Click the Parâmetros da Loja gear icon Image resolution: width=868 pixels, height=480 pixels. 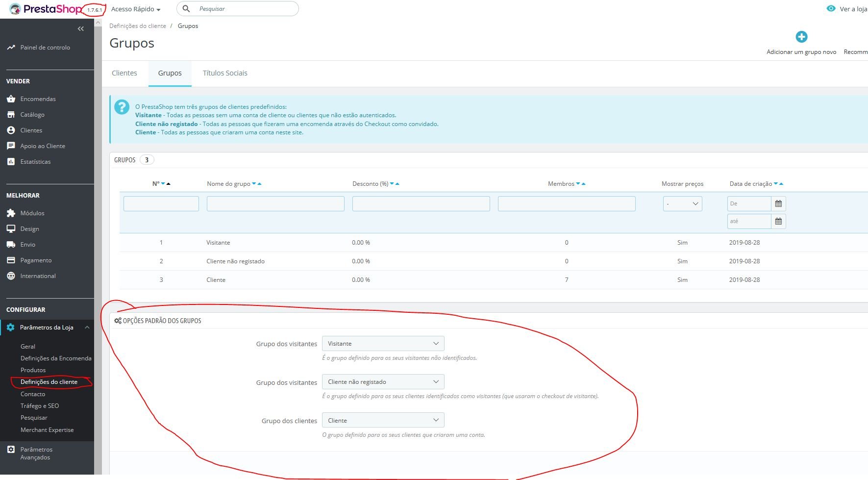11,328
